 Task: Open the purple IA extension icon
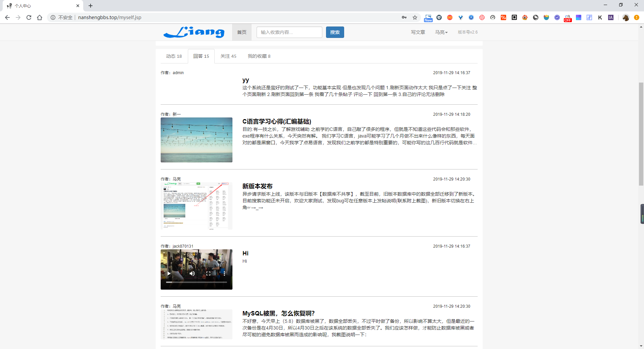point(611,17)
